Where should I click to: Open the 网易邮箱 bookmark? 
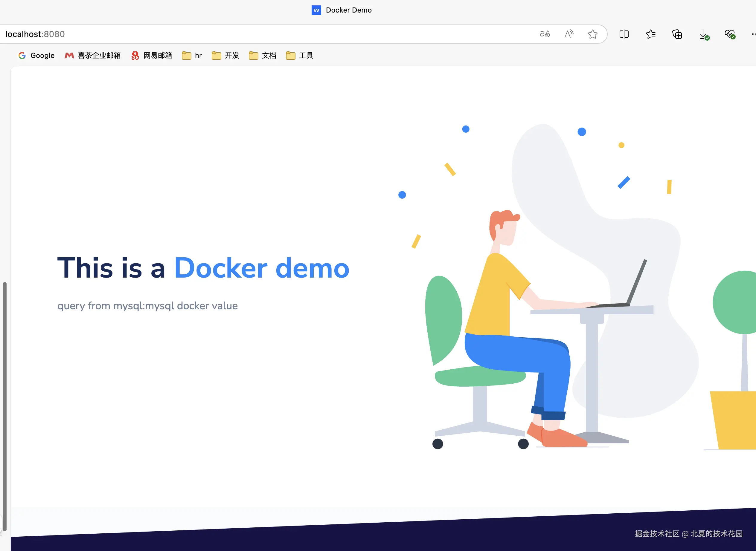point(152,55)
